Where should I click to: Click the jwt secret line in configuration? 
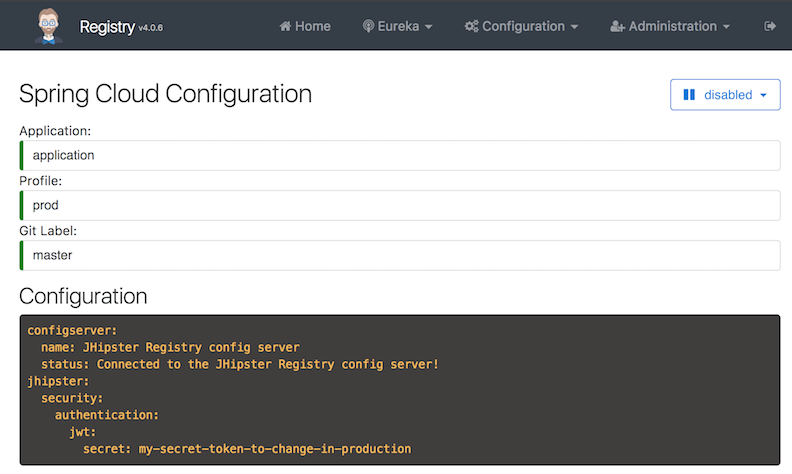(x=246, y=449)
